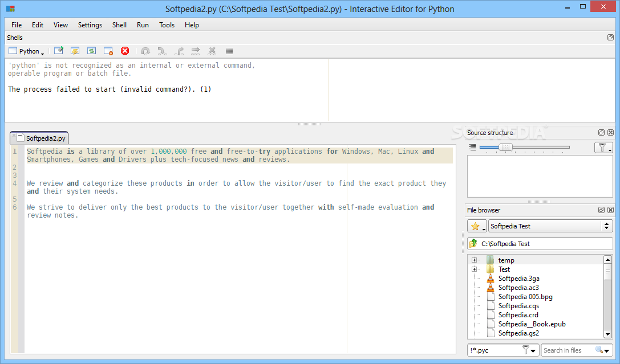620x364 pixels.
Task: Undock the File browser panel
Action: tap(601, 210)
